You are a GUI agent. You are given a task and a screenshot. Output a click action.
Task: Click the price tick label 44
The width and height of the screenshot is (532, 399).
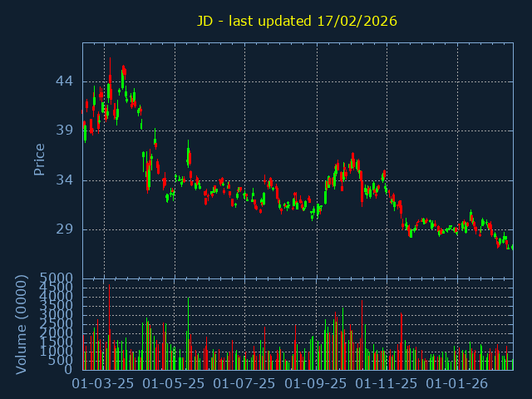click(x=65, y=81)
